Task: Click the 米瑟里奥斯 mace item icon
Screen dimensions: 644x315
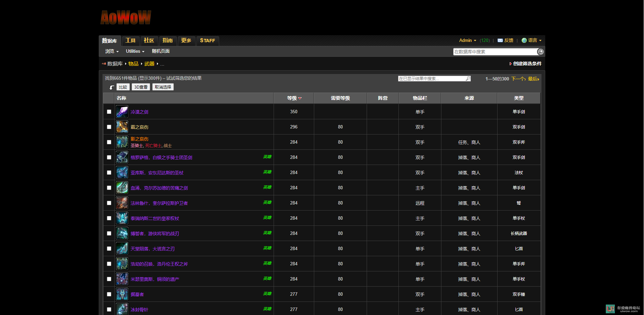Action: coord(122,279)
